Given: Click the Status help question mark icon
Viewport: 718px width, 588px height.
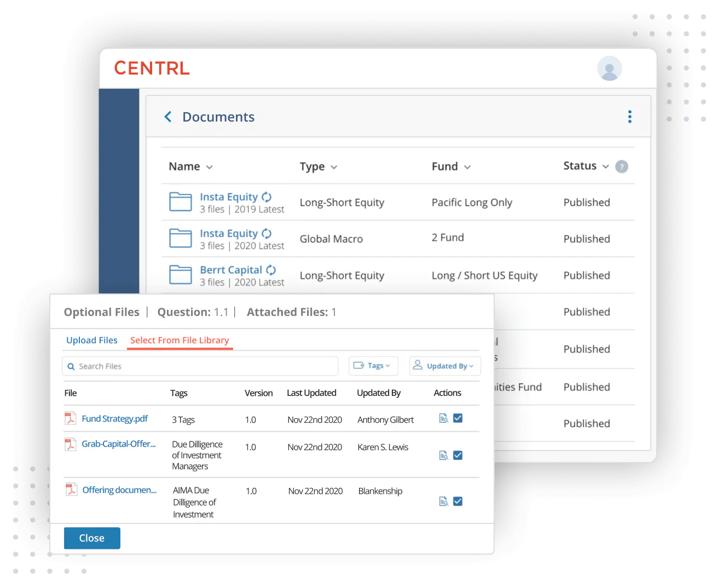Looking at the screenshot, I should tap(621, 166).
